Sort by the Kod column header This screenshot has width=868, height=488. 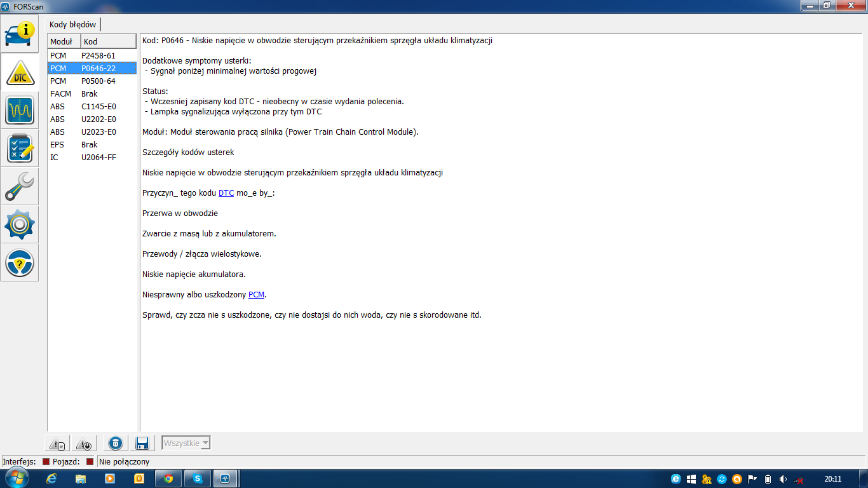(108, 41)
